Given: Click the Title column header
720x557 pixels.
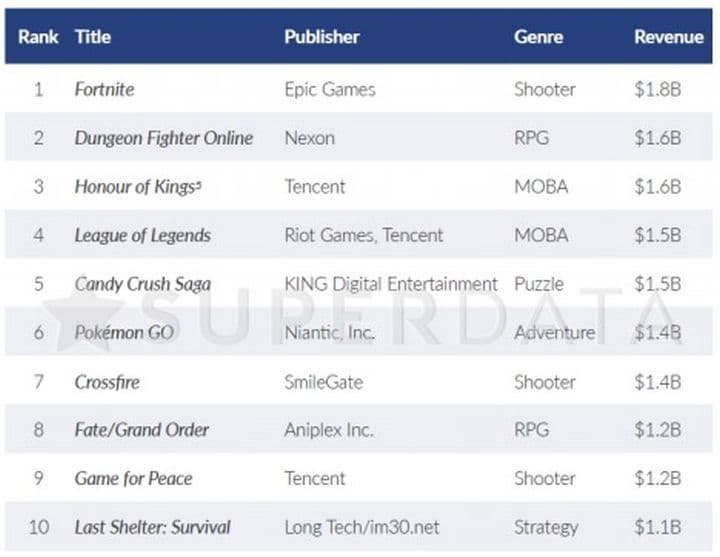Looking at the screenshot, I should tap(92, 37).
